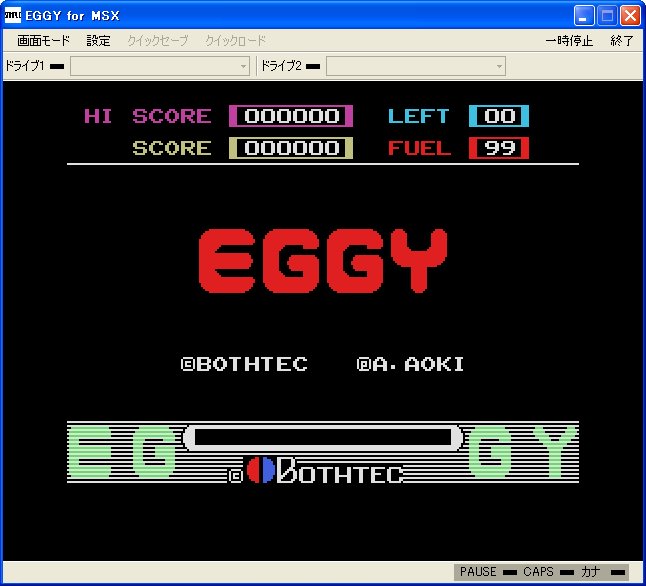
Task: Click the yellow SCORE value box
Action: click(x=291, y=148)
